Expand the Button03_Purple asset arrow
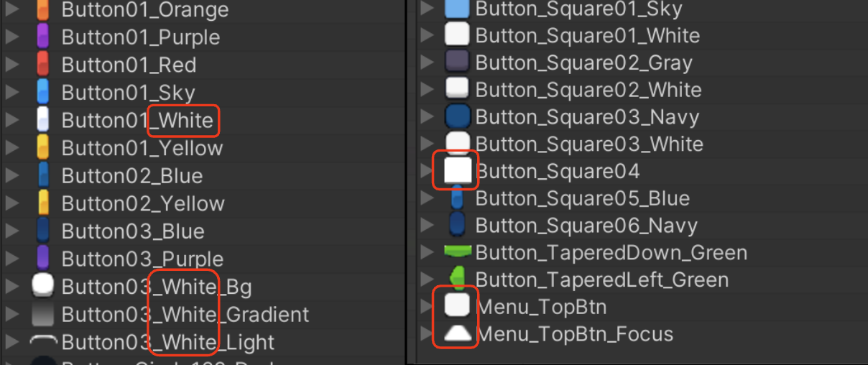Viewport: 868px width, 365px height. pyautogui.click(x=11, y=259)
